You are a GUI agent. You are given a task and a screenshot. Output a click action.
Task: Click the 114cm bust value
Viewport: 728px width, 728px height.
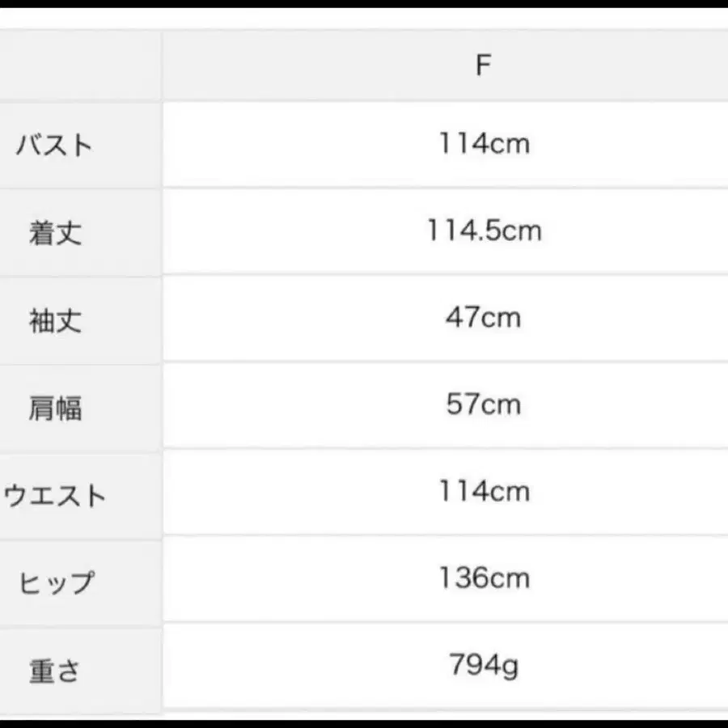(484, 144)
